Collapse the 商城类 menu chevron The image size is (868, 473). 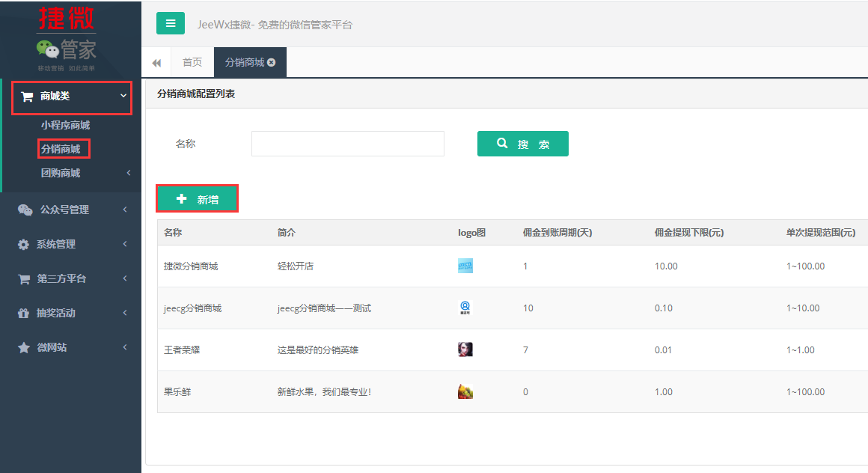(123, 96)
